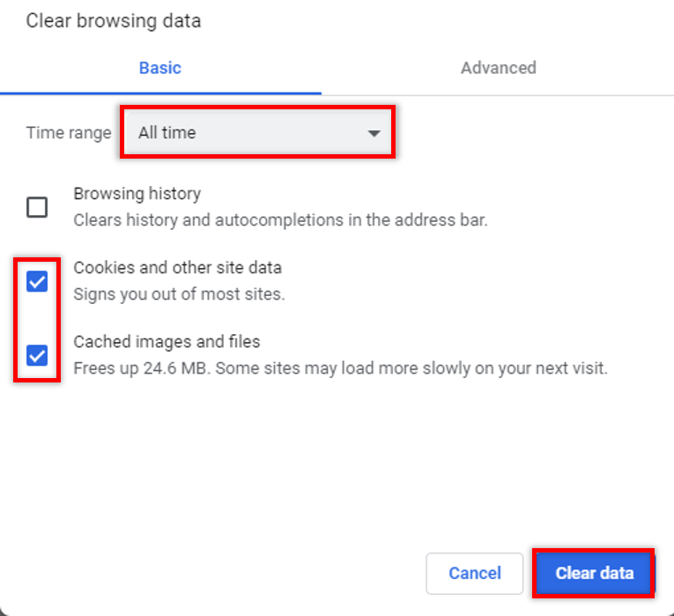Click the blue underline beneath Basic tab
The width and height of the screenshot is (674, 616).
160,93
